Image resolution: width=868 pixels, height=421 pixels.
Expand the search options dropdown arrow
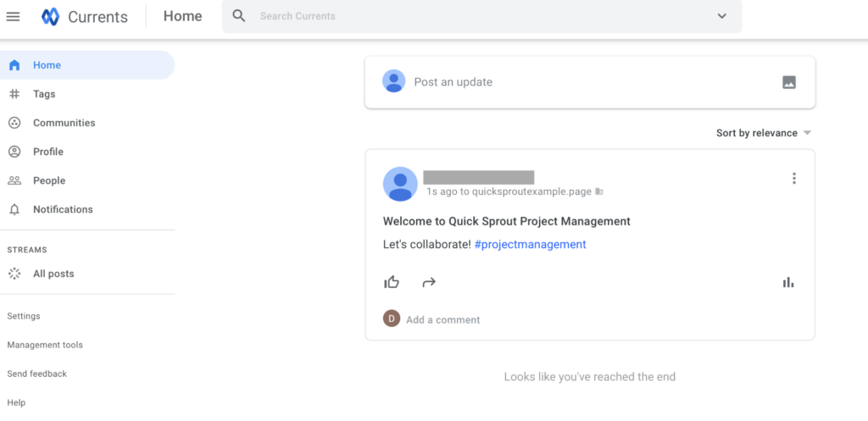pyautogui.click(x=722, y=16)
